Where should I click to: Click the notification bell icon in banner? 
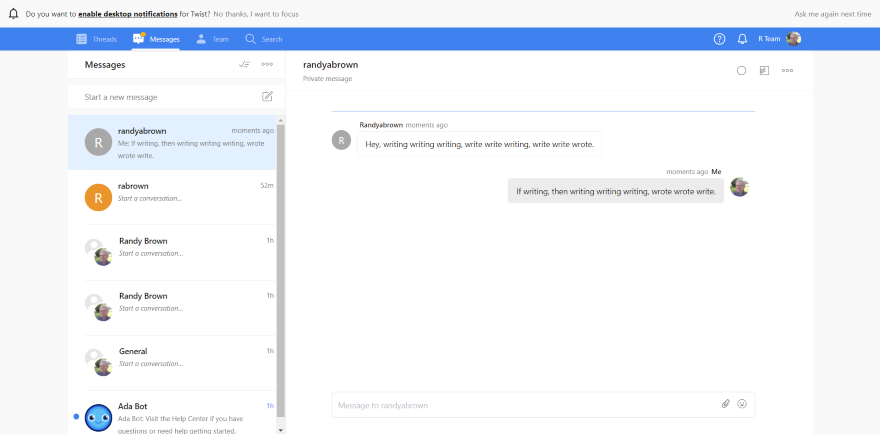pos(14,14)
